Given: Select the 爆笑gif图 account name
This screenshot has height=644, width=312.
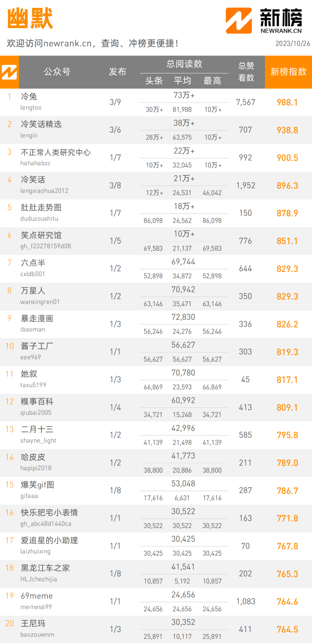Looking at the screenshot, I should tap(38, 485).
